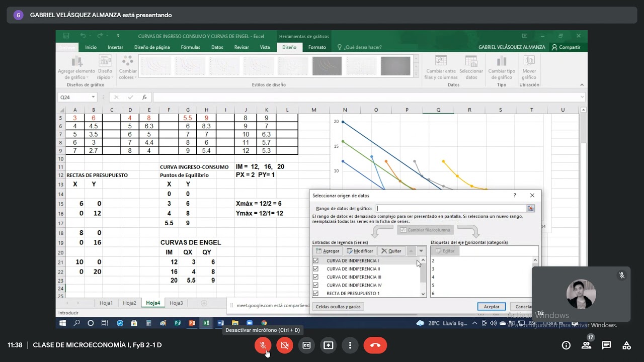This screenshot has height=362, width=644.
Task: Click the Meet present screen button
Action: (328, 345)
